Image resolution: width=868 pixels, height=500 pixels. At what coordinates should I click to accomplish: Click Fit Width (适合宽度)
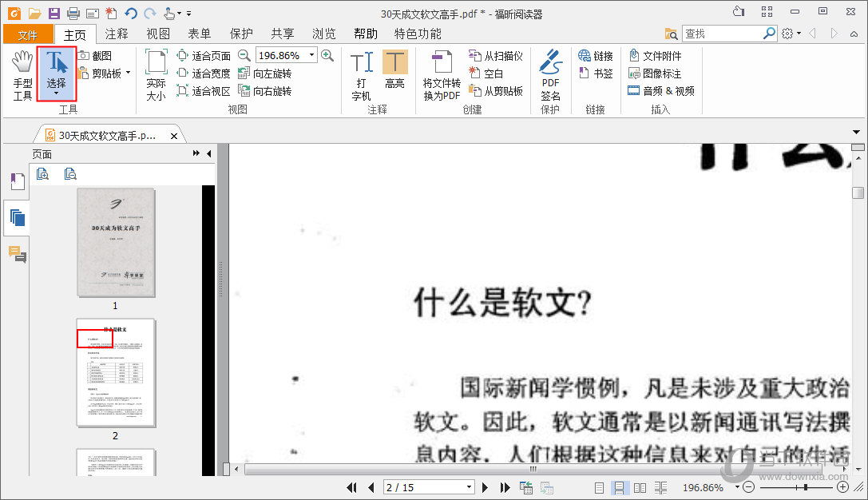coord(204,73)
